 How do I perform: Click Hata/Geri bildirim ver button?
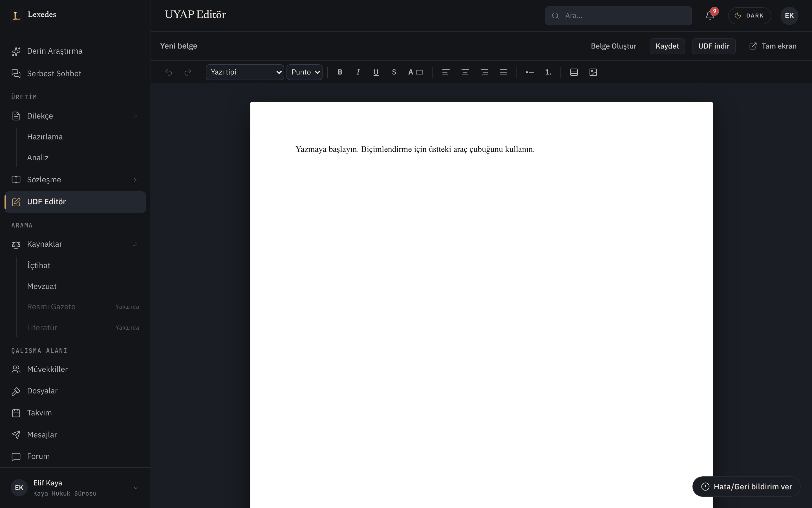(x=746, y=487)
